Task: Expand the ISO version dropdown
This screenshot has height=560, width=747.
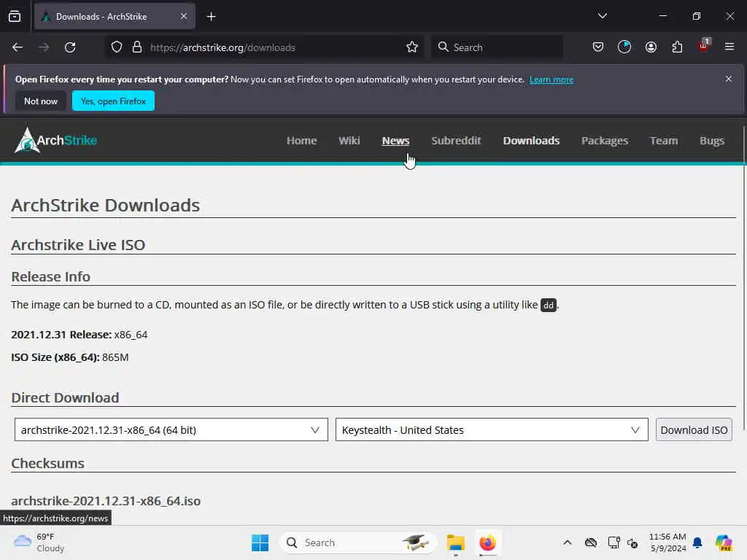Action: [171, 429]
